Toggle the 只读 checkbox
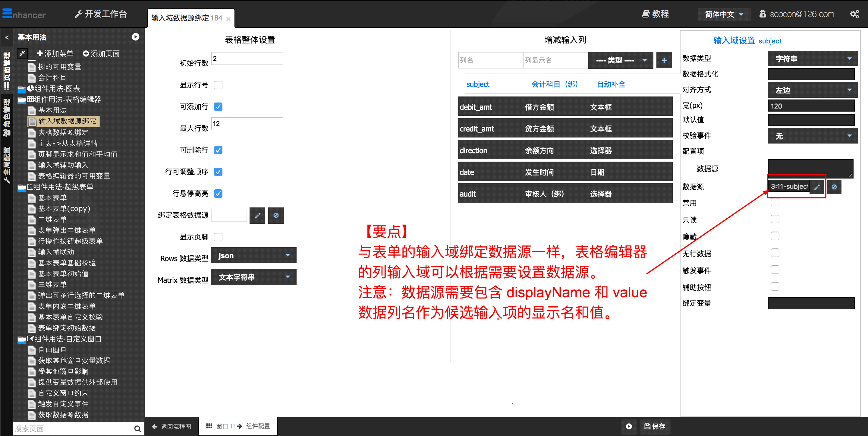The width and height of the screenshot is (868, 436). tap(775, 219)
